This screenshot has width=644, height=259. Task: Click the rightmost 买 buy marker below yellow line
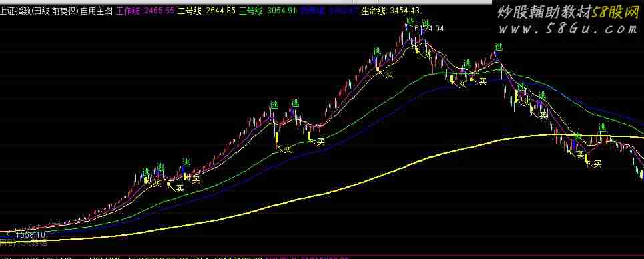pyautogui.click(x=597, y=164)
